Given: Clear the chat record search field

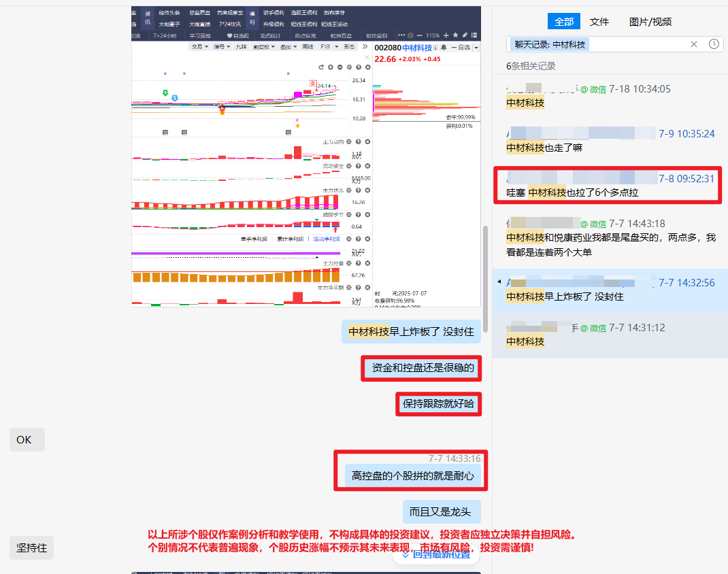Looking at the screenshot, I should 694,44.
